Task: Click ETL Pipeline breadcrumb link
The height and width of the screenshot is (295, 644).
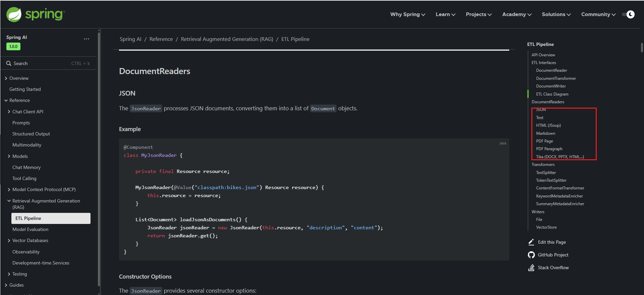Action: pos(295,39)
